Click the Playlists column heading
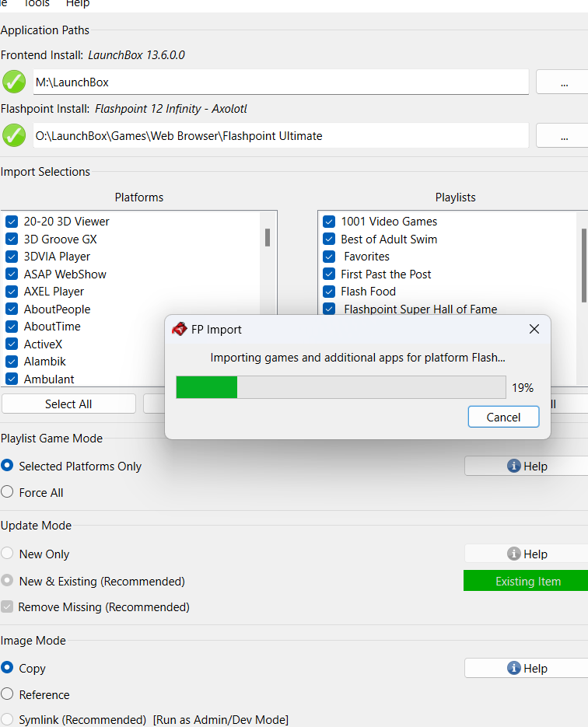This screenshot has width=588, height=727. (x=455, y=197)
